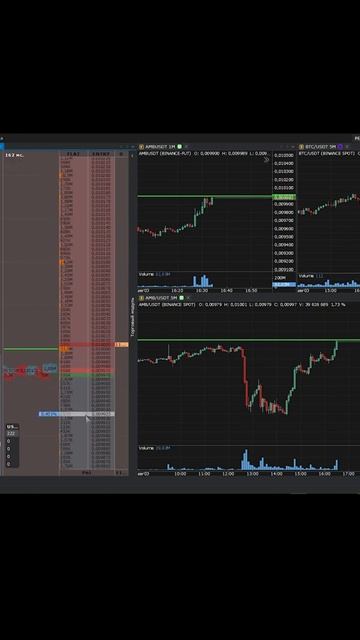Click the 1,73 % change value

click(338, 304)
